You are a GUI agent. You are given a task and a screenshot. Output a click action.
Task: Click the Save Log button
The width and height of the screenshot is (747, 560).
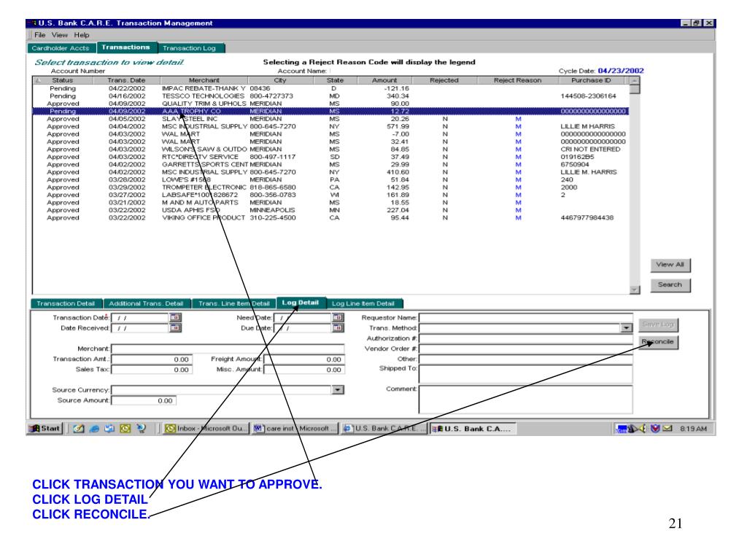point(658,324)
